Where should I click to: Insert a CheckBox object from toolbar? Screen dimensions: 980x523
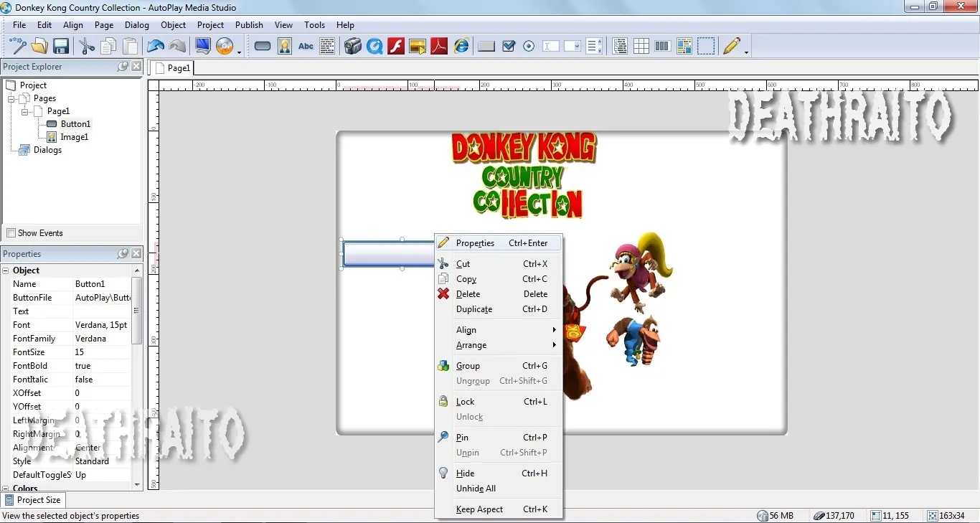click(509, 47)
